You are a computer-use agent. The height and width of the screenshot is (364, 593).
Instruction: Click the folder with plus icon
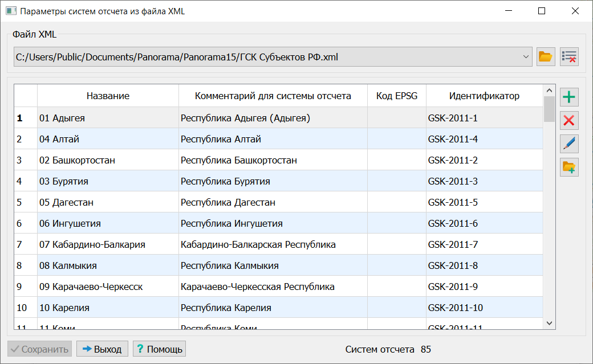tap(569, 167)
